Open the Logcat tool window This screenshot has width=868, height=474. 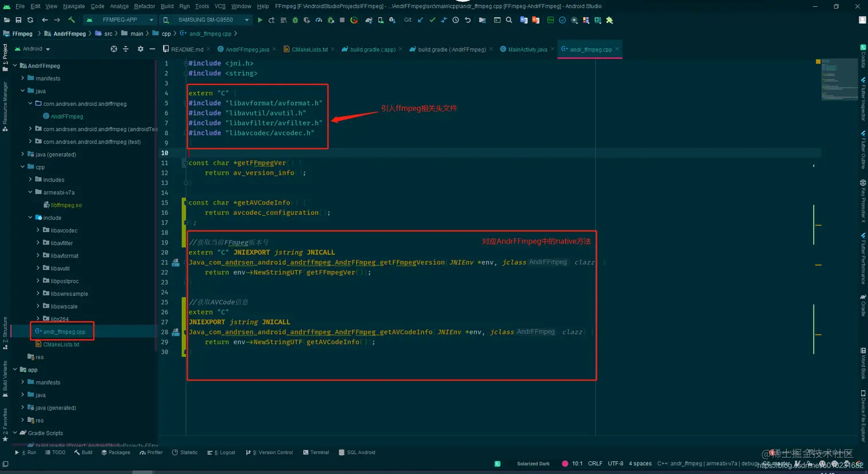click(222, 453)
